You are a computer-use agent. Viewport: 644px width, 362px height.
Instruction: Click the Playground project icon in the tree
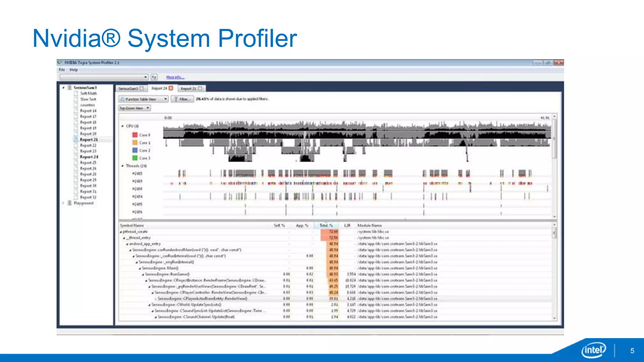point(69,203)
